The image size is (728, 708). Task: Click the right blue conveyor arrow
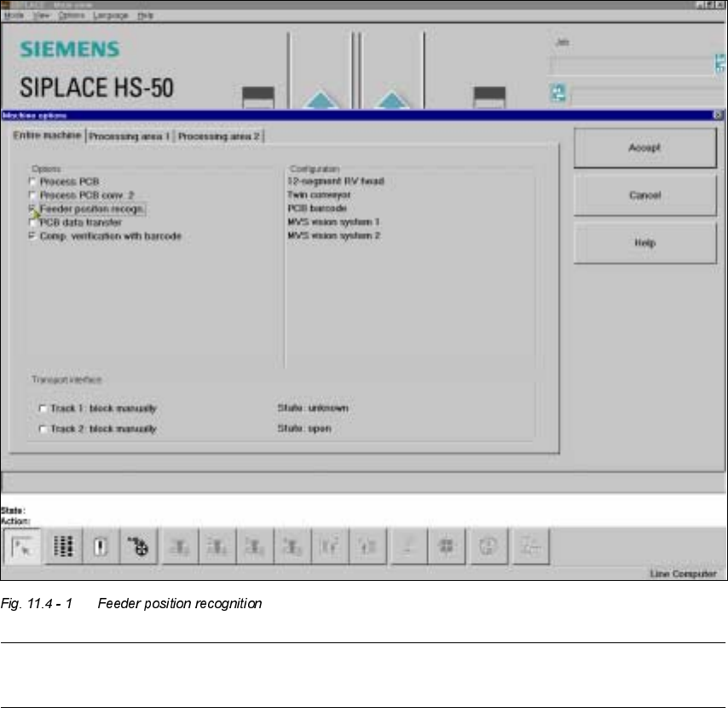[x=392, y=100]
